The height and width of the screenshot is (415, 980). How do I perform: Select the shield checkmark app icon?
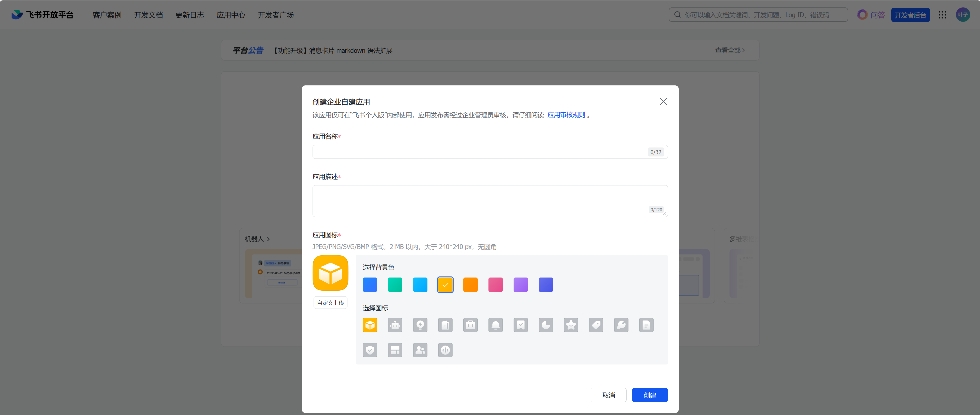pyautogui.click(x=370, y=350)
